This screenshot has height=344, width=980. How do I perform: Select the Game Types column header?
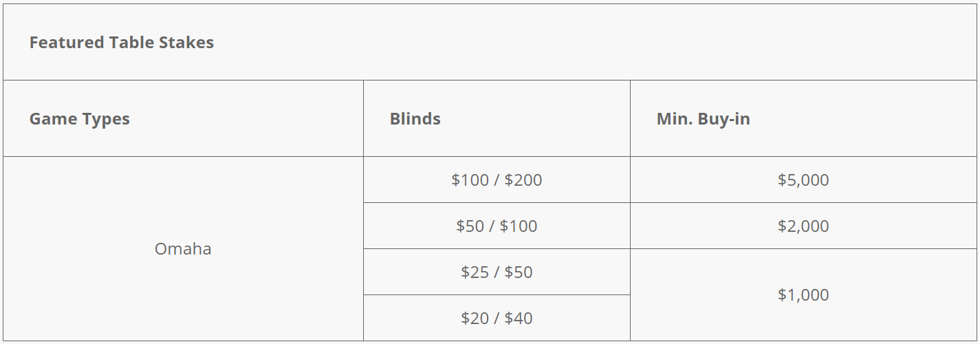pos(79,119)
